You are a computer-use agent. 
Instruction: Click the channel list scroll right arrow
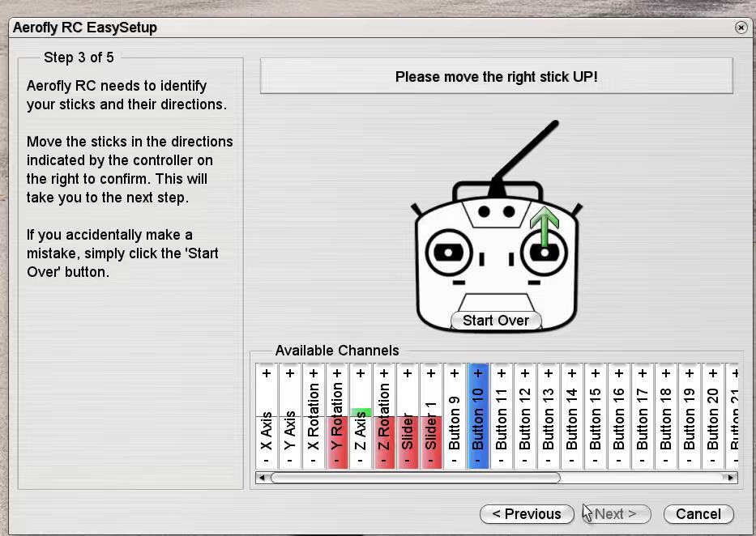(731, 478)
